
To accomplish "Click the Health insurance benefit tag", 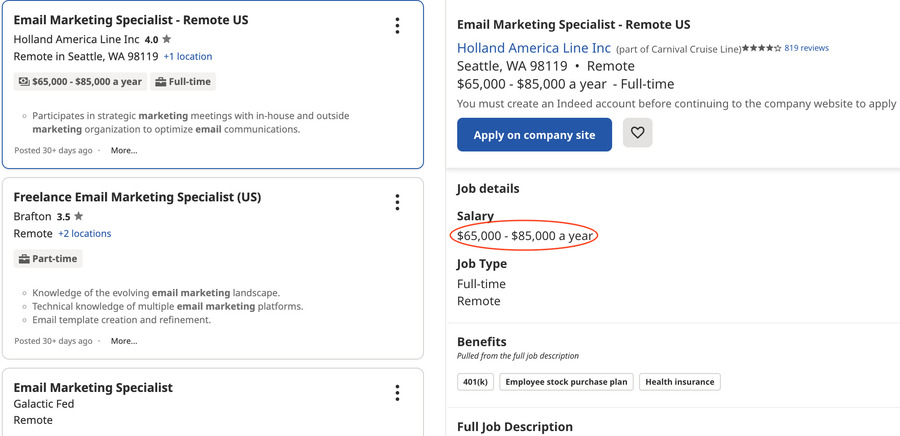I will pyautogui.click(x=680, y=382).
